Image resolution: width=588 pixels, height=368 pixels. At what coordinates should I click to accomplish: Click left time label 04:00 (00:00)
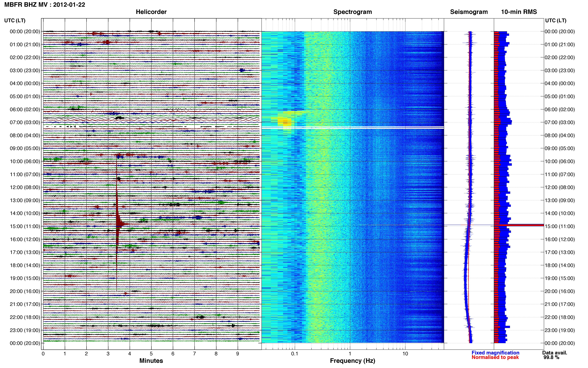[25, 83]
